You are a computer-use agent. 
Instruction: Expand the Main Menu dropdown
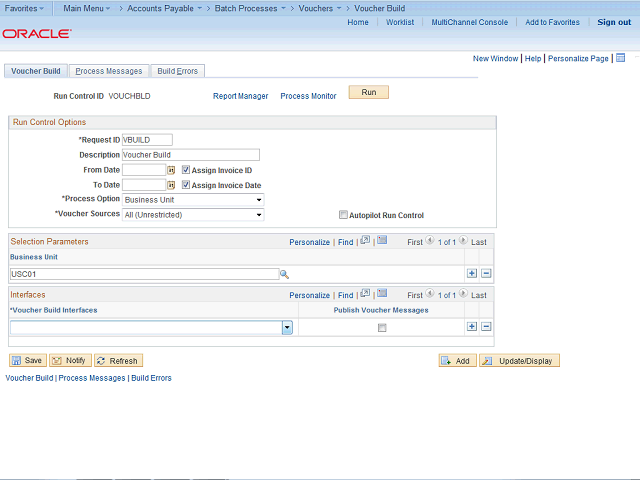(87, 8)
